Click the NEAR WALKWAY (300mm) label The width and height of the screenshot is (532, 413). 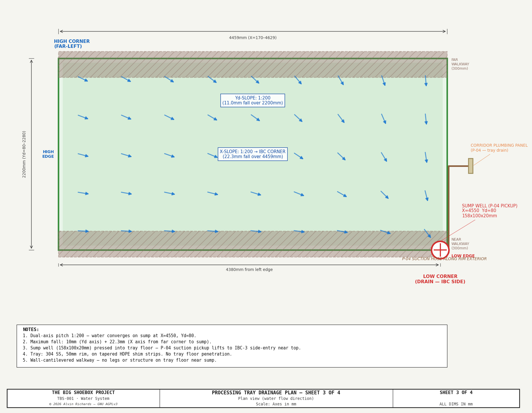[460, 244]
